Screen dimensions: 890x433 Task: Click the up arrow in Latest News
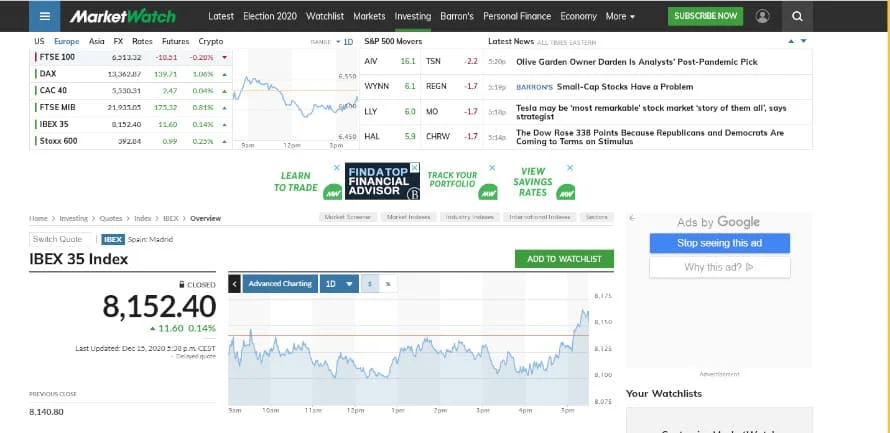pos(791,41)
